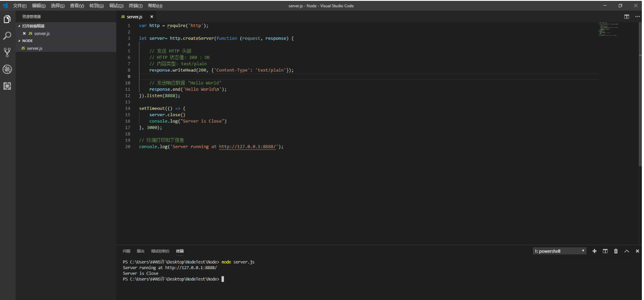The image size is (644, 300).
Task: Open the Search view in activity bar
Action: tap(7, 36)
